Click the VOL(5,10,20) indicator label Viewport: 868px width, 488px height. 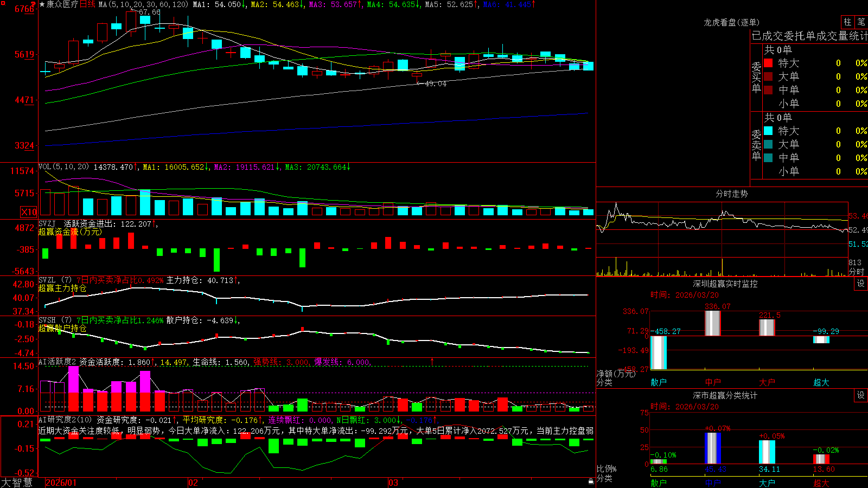(x=63, y=167)
